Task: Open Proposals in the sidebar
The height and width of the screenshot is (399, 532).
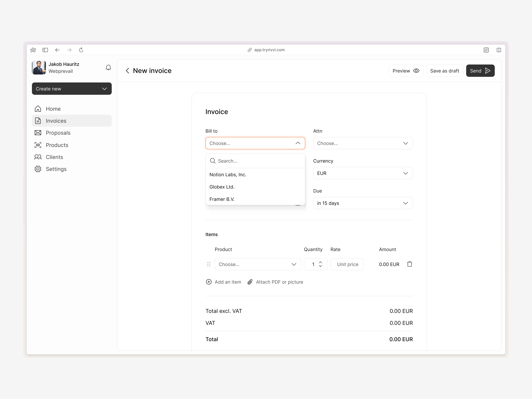Action: click(72, 133)
